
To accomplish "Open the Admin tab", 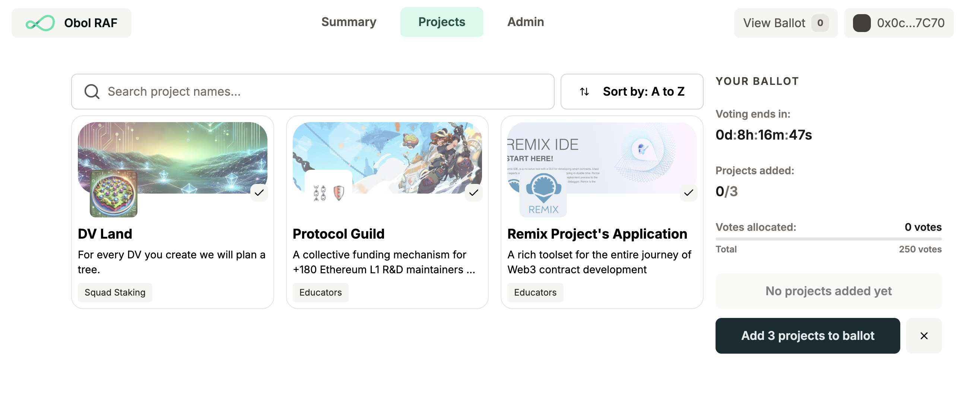I will click(525, 22).
